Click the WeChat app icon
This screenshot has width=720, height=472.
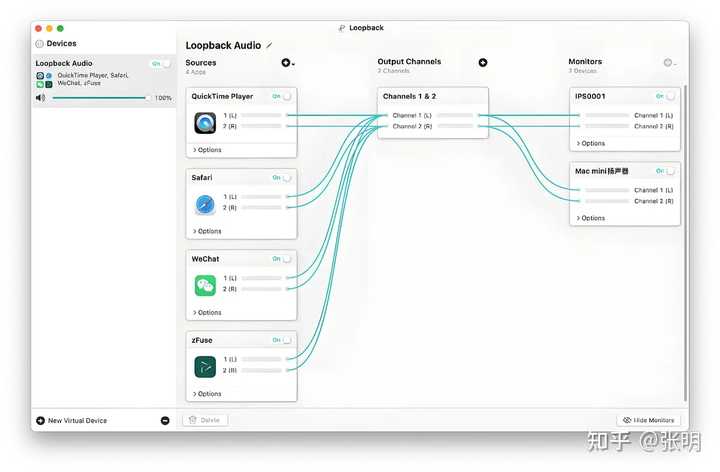coord(205,286)
